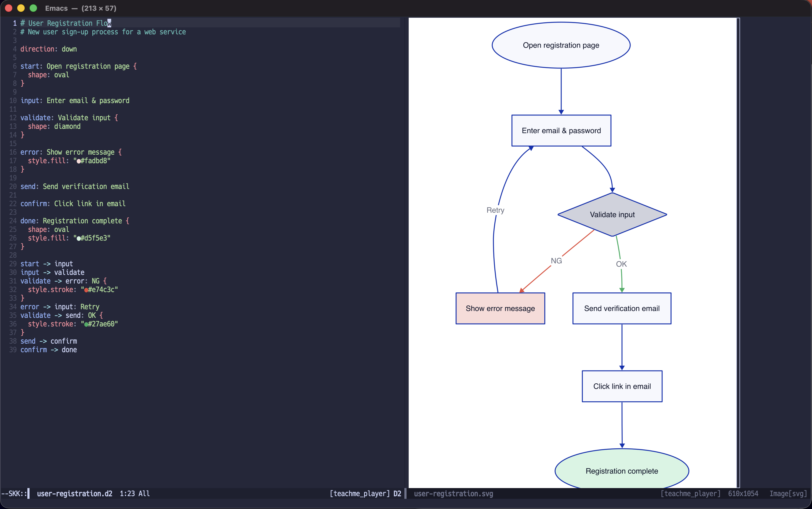Click the 'start -> input' connection line
This screenshot has height=509, width=812.
click(x=46, y=264)
